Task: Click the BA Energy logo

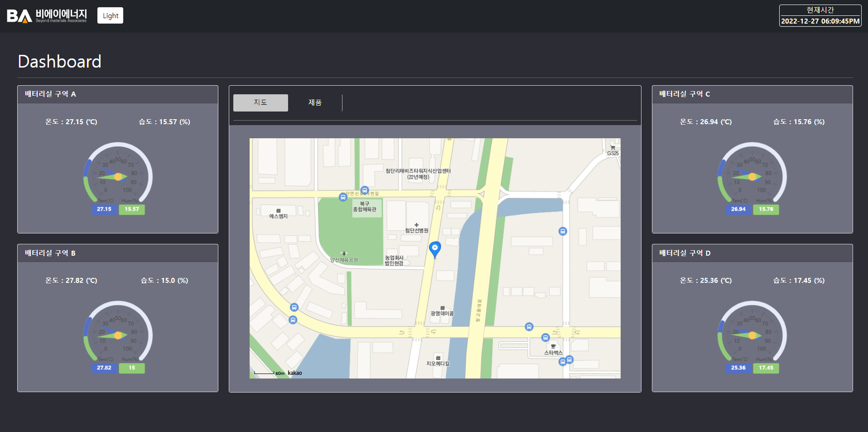Action: pos(47,16)
